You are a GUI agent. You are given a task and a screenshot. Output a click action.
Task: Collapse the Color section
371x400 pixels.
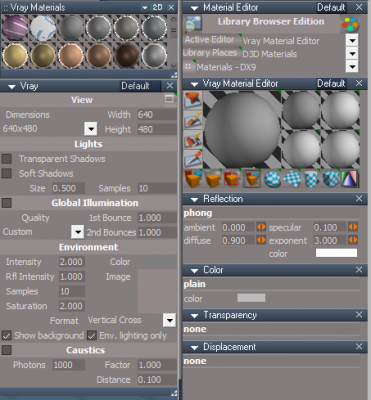point(194,270)
